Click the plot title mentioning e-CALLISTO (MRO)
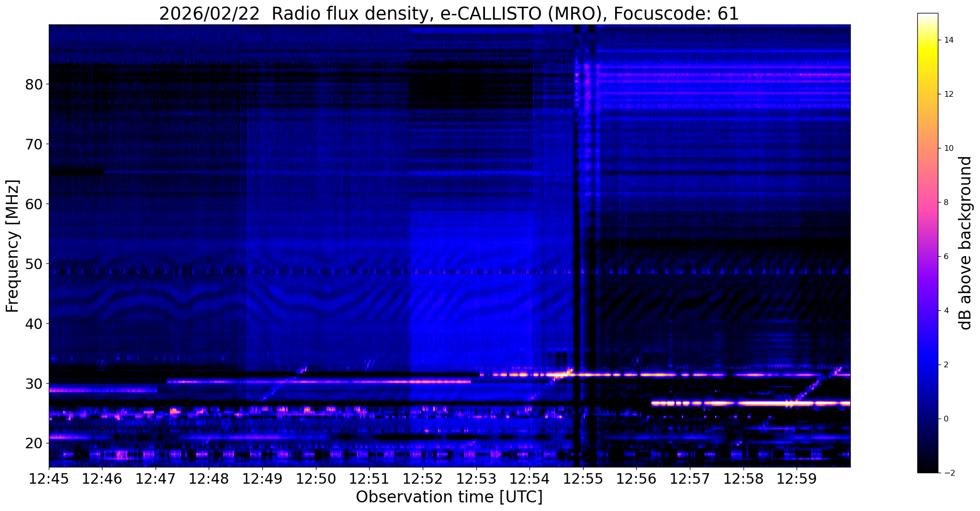Image resolution: width=980 pixels, height=511 pixels. coord(449,14)
